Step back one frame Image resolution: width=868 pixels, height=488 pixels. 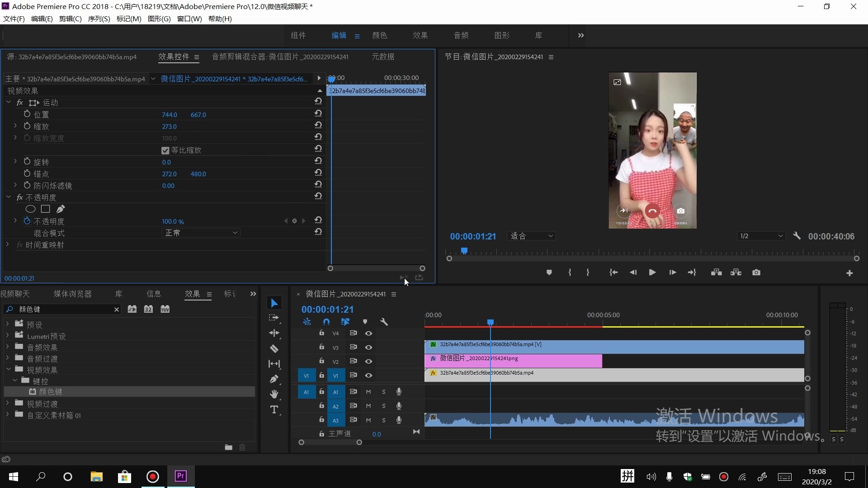(x=633, y=272)
